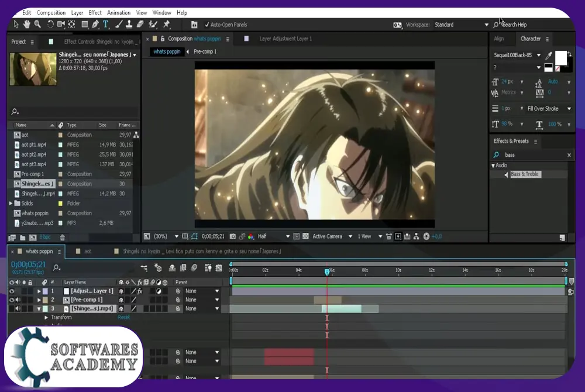Image resolution: width=585 pixels, height=392 pixels.
Task: Mute audio of Shinge mp4 layer
Action: pyautogui.click(x=18, y=309)
